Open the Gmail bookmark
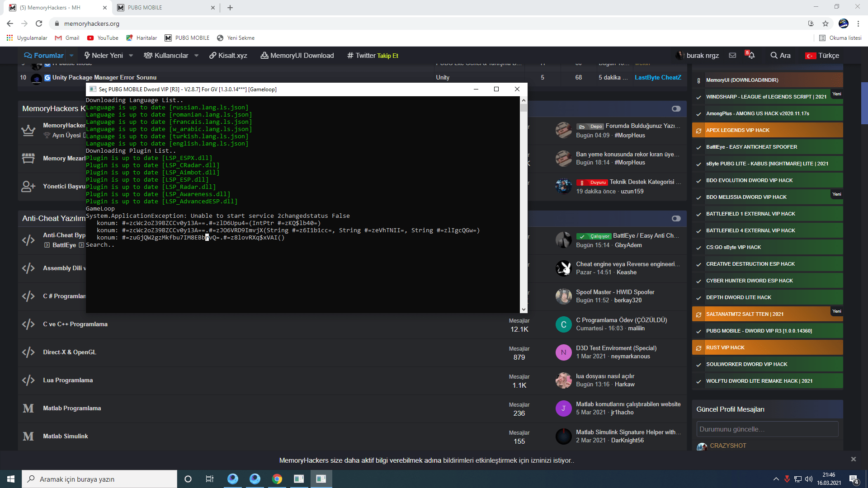 pyautogui.click(x=67, y=38)
